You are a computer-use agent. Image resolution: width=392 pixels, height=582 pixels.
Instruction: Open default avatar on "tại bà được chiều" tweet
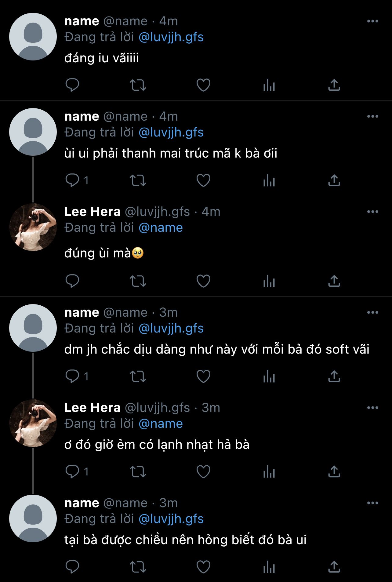[x=33, y=518]
